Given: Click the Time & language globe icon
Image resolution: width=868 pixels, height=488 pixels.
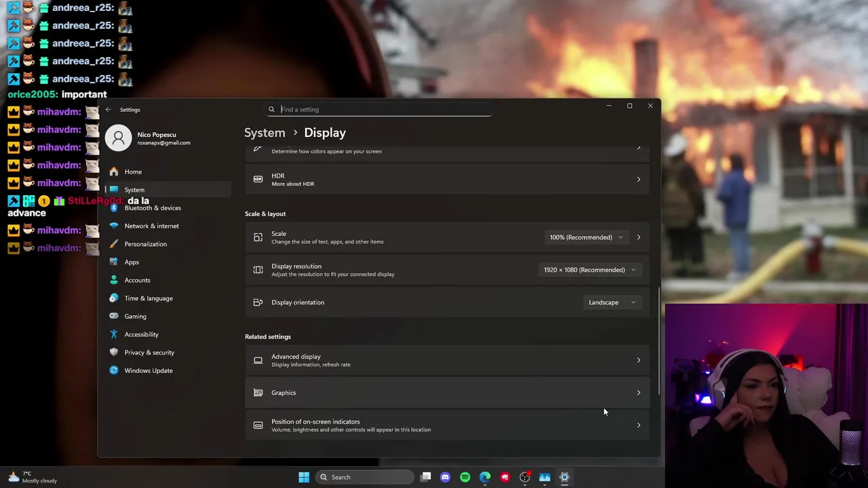Looking at the screenshot, I should point(114,298).
